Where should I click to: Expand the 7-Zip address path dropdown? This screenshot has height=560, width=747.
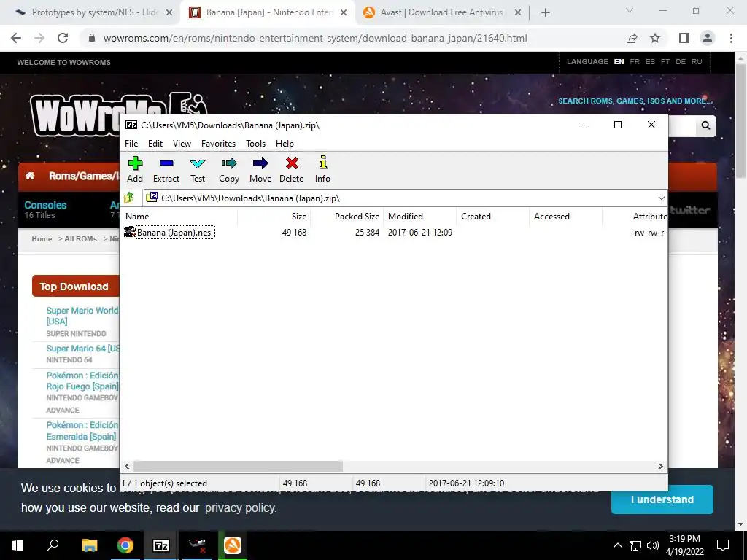[x=661, y=198]
